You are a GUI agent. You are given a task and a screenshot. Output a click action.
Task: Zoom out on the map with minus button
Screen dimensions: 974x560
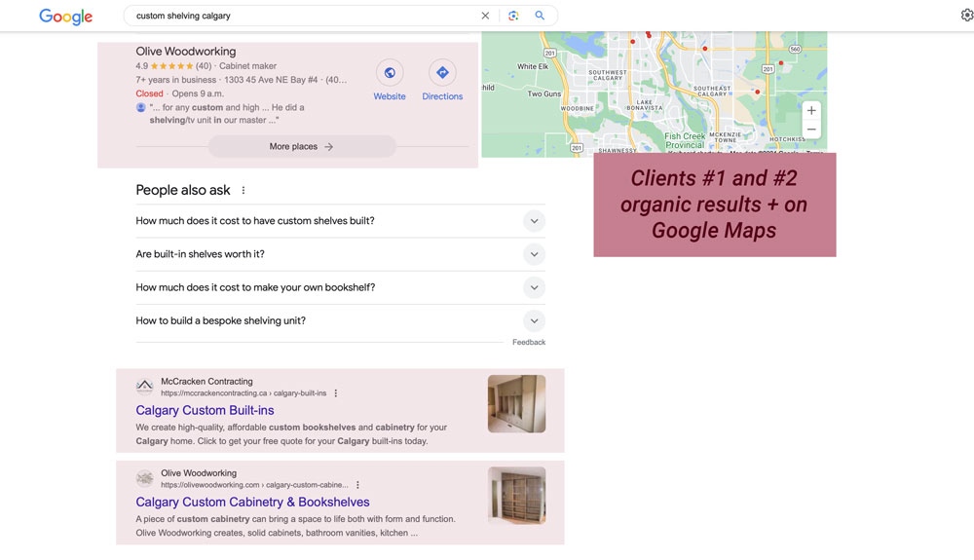point(811,130)
